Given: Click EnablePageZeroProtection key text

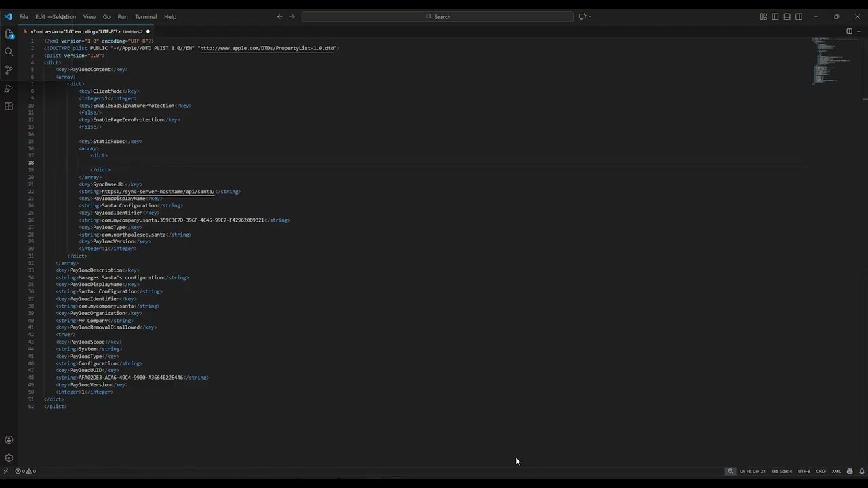Looking at the screenshot, I should coord(128,120).
